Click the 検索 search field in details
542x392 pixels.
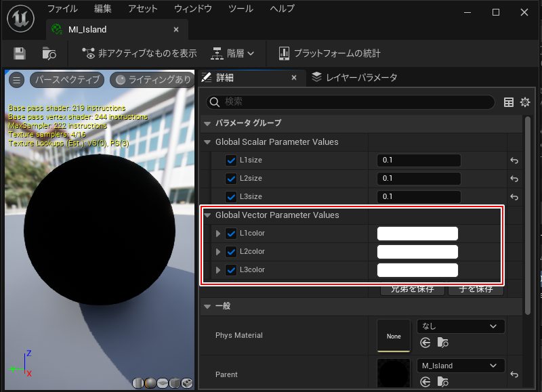351,102
